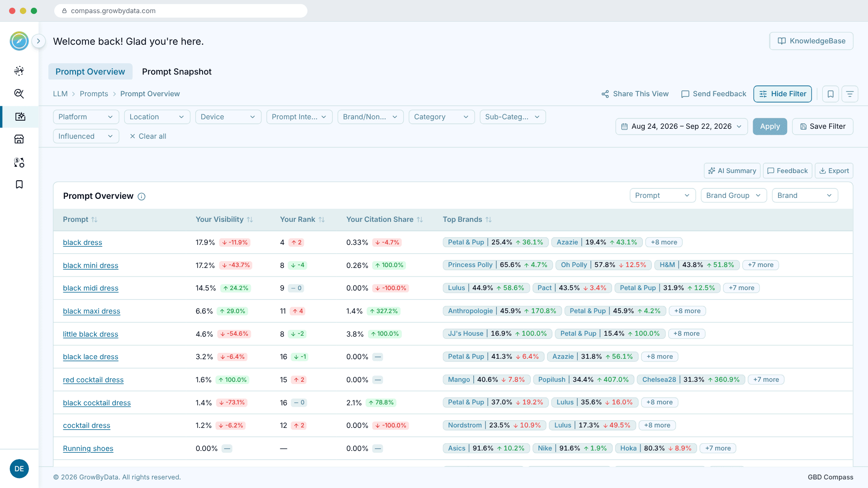Open the little black dress prompt

(x=90, y=334)
